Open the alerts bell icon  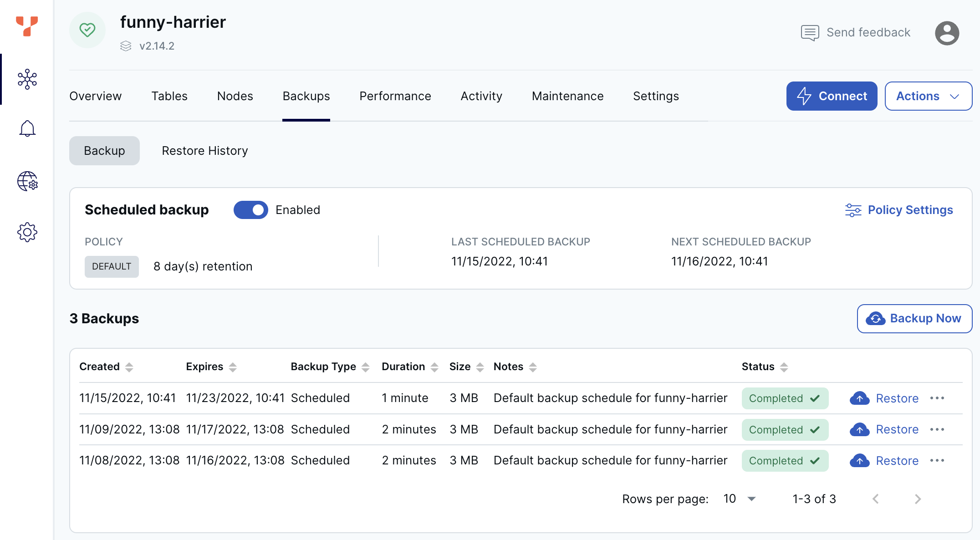coord(27,129)
